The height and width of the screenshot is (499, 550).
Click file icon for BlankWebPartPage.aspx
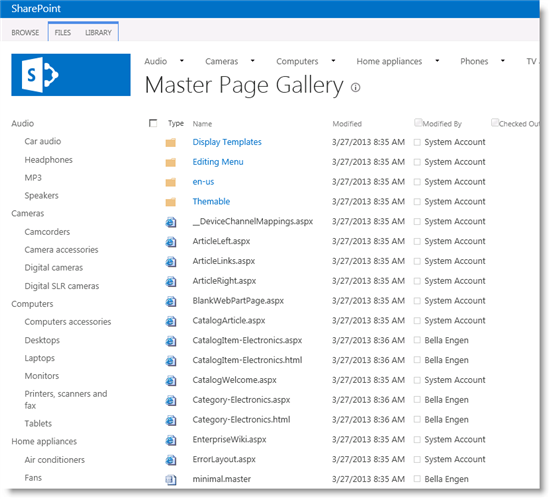[171, 301]
